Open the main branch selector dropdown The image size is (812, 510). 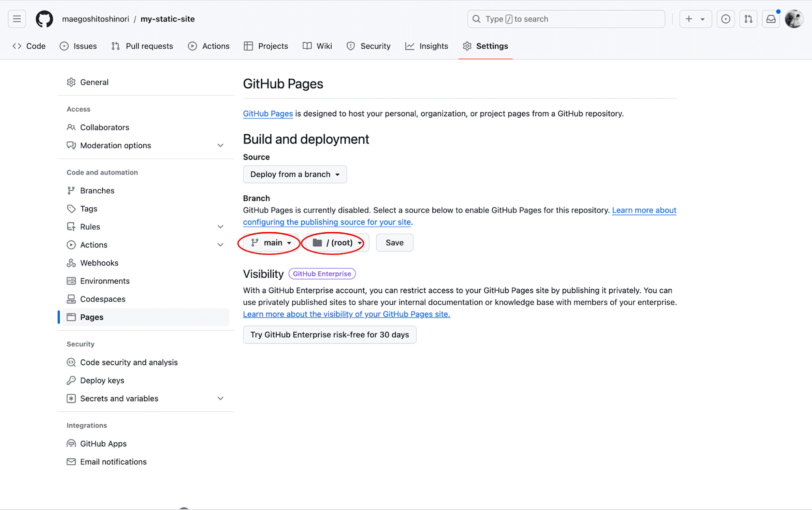coord(271,243)
